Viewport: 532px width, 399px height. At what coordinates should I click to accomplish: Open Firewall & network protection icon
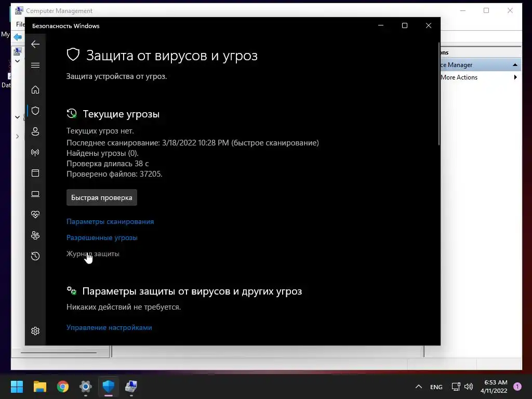35,152
